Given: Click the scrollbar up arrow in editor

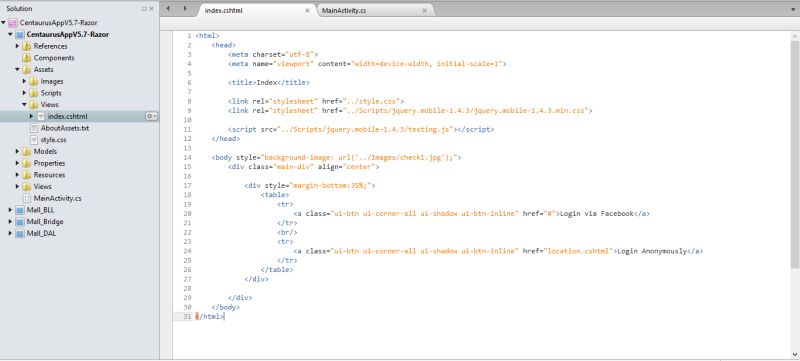Looking at the screenshot, I should coord(795,36).
